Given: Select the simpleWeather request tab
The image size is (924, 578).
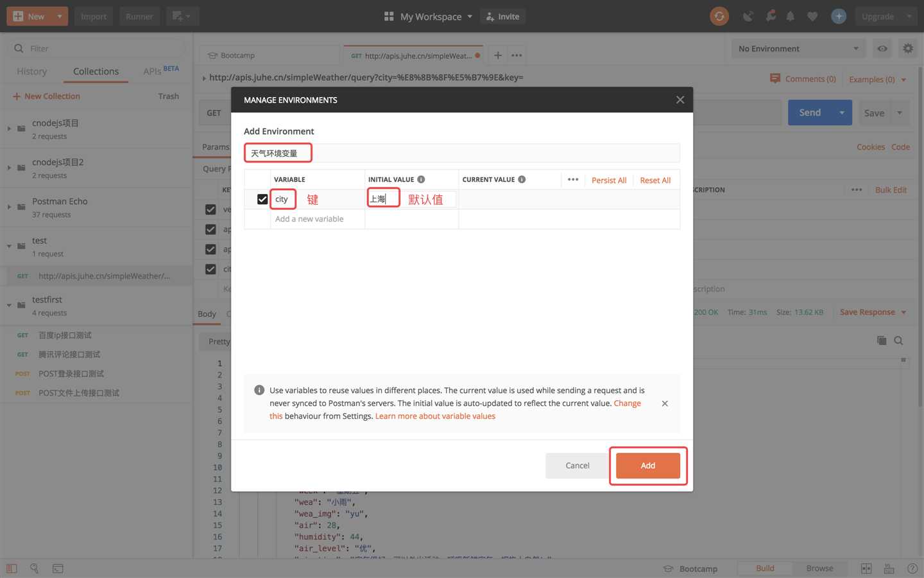Looking at the screenshot, I should pyautogui.click(x=414, y=55).
